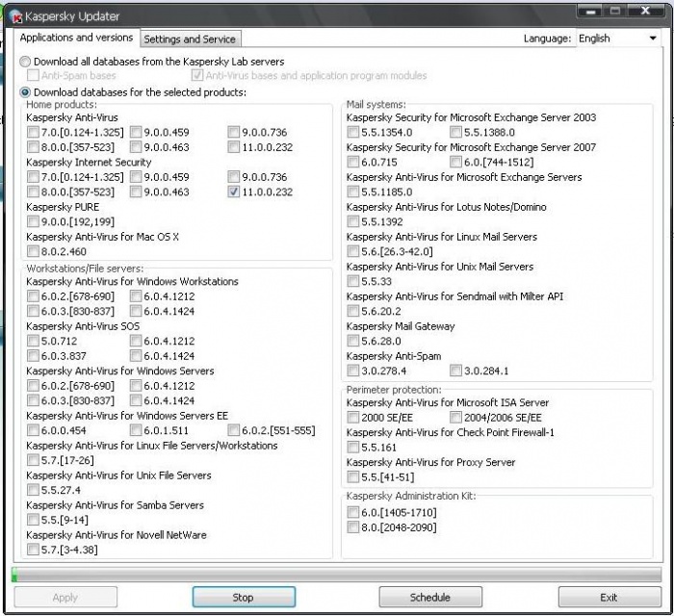Close the Kaspersky Updater window
The width and height of the screenshot is (674, 616).
click(646, 11)
